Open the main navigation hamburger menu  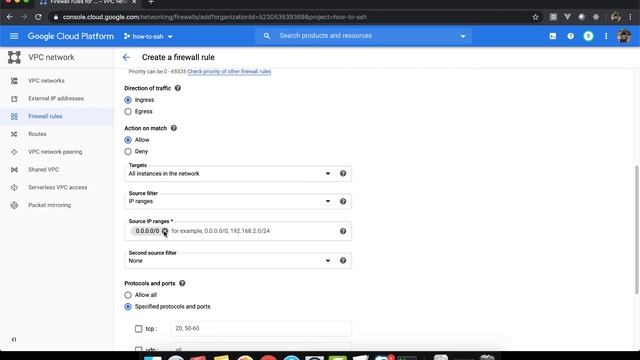click(x=14, y=36)
